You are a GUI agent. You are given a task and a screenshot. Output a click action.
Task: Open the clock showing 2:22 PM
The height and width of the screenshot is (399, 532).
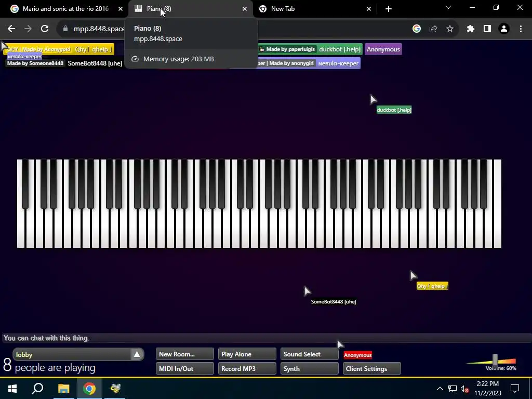487,389
